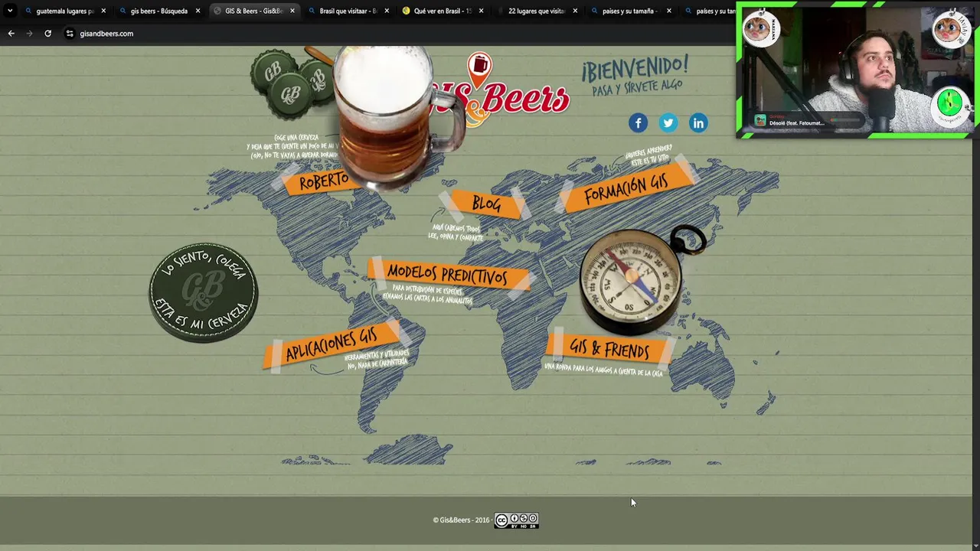This screenshot has height=551, width=980.
Task: Close the 'GIS & Beers' tab
Action: click(x=292, y=11)
